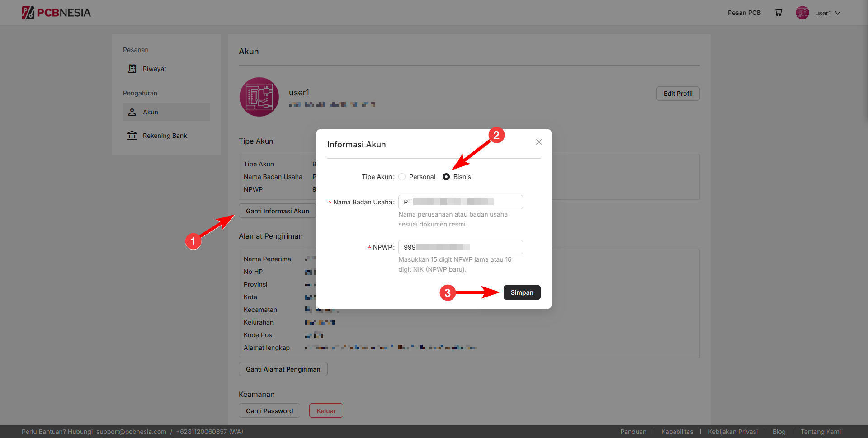
Task: Open Tentang Kami footer link
Action: pyautogui.click(x=821, y=432)
